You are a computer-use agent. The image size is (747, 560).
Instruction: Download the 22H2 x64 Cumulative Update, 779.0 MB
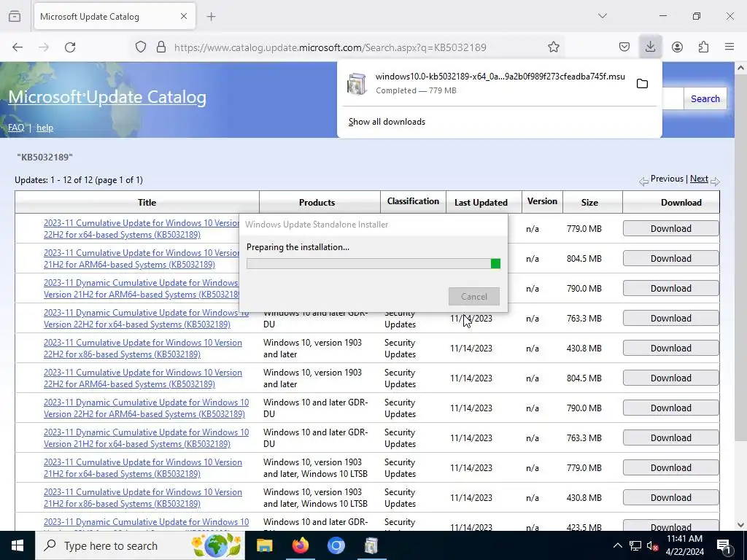671,228
